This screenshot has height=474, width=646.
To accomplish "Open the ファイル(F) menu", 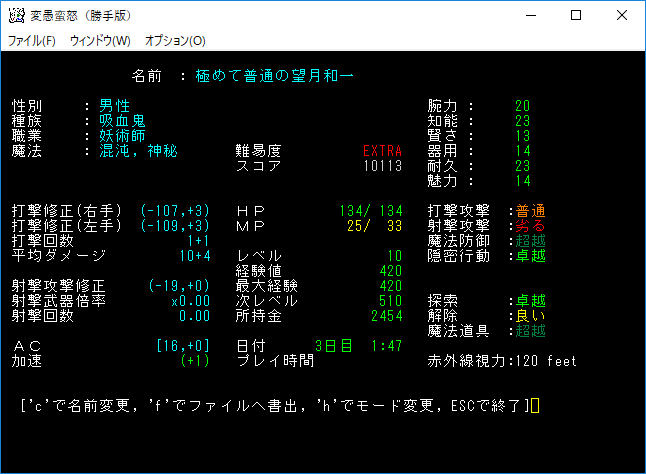I will pyautogui.click(x=32, y=41).
